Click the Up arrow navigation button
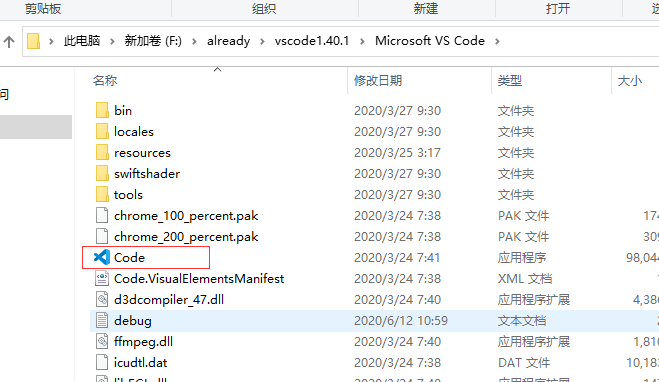 [x=9, y=41]
